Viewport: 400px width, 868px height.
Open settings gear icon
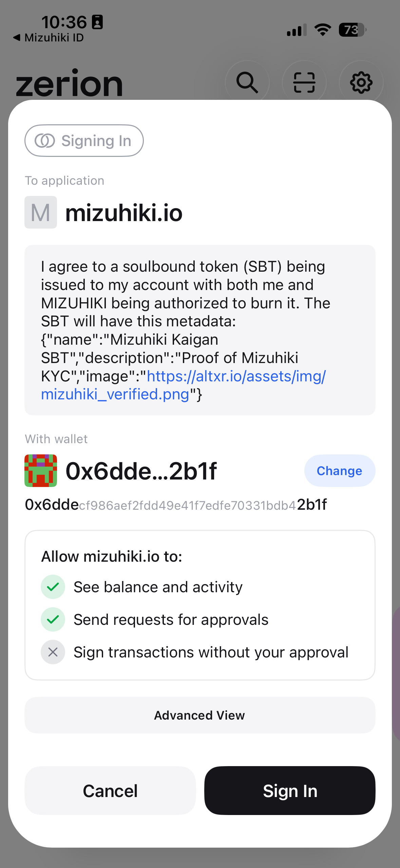click(361, 83)
